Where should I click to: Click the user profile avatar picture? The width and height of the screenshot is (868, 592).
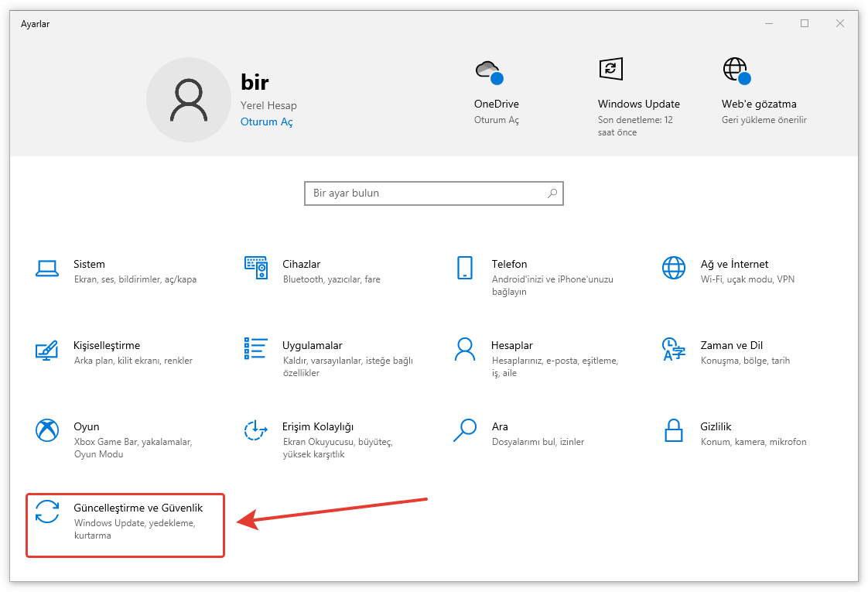point(189,100)
